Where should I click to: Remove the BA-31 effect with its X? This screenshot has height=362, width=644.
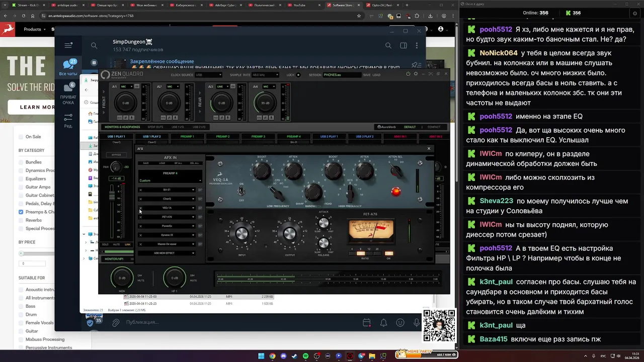pyautogui.click(x=140, y=190)
